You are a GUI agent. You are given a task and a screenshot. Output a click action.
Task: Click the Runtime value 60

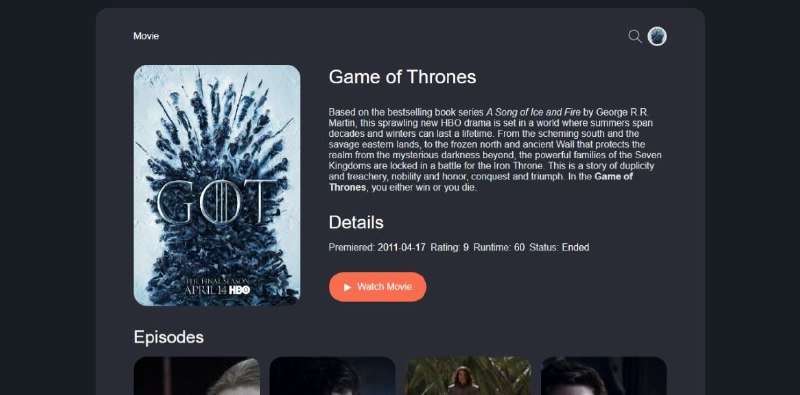pyautogui.click(x=519, y=248)
